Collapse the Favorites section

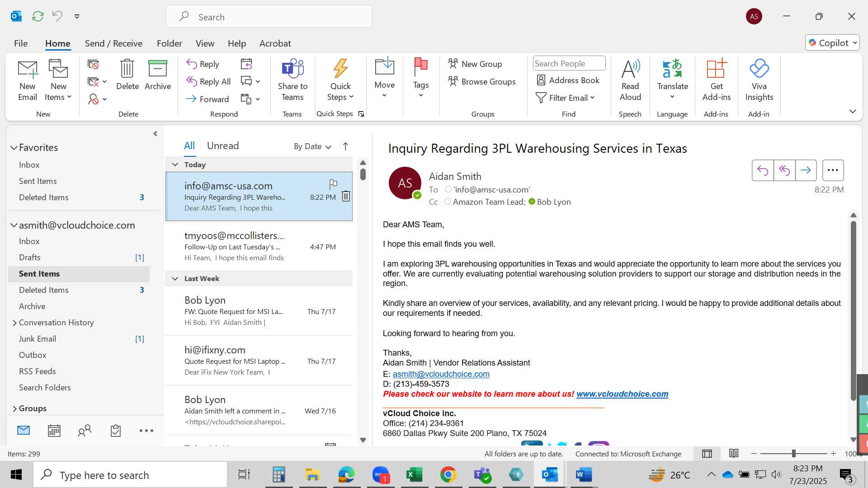click(14, 148)
